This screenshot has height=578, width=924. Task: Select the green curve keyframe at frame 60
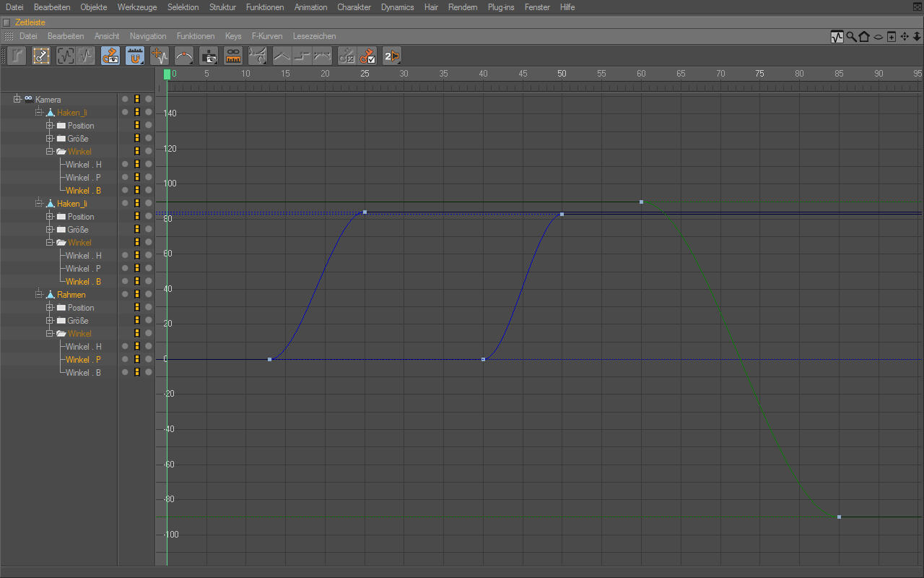point(641,202)
